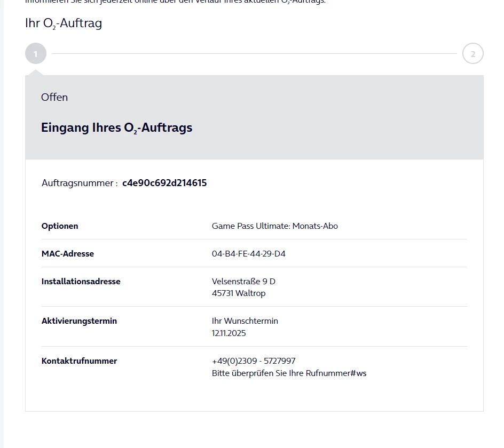Click the 'Eingang Ihres O2-Auftrags' title
Viewport: 504px width, 448px height.
[x=116, y=128]
